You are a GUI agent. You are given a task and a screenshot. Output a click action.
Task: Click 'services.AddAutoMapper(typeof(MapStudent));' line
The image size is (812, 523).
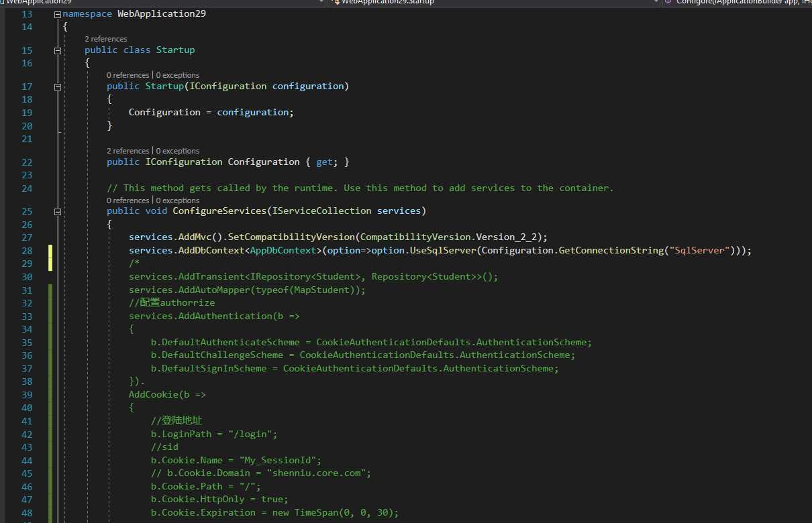pos(247,290)
